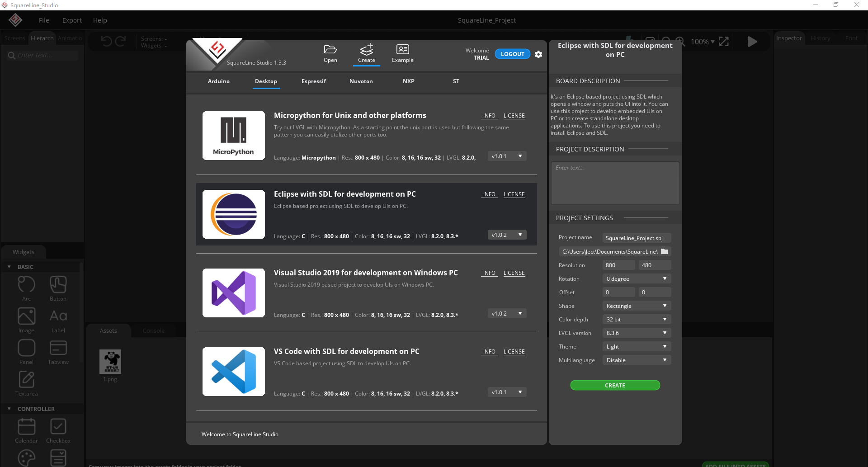Click the resolution height 480 field
This screenshot has height=467, width=868.
coord(655,265)
